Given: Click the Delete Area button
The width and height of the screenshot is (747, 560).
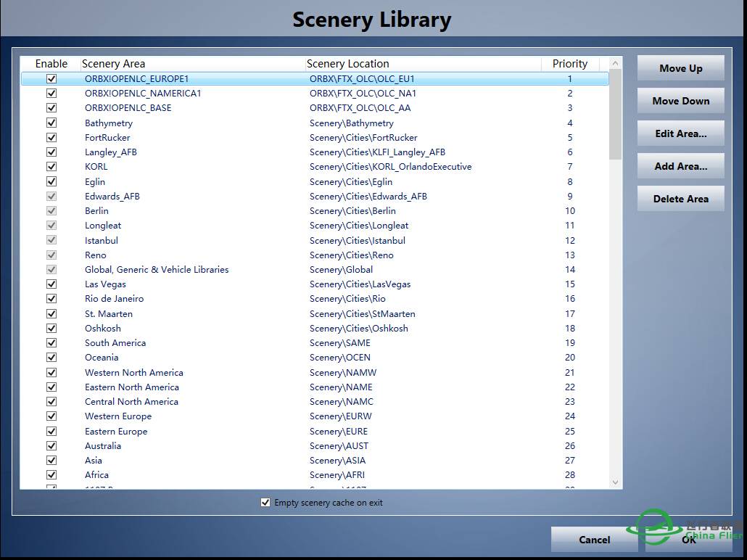Looking at the screenshot, I should pos(680,199).
